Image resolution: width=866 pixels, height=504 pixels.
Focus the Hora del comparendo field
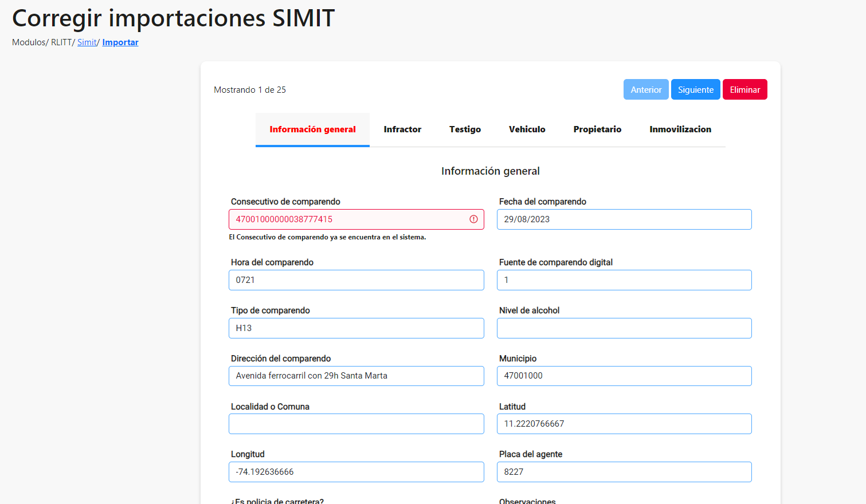coord(356,280)
